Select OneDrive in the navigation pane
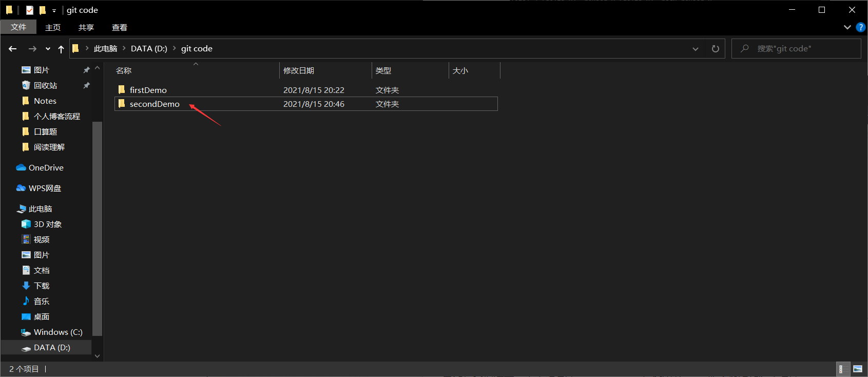The height and width of the screenshot is (377, 868). tap(46, 167)
